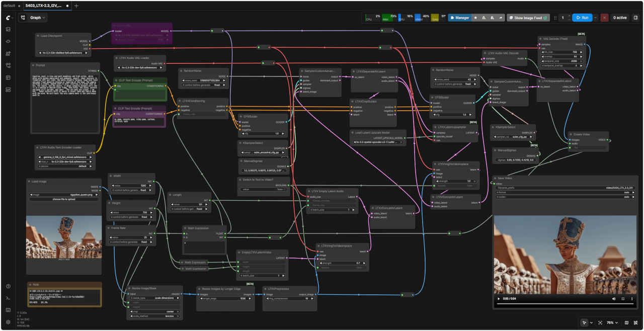This screenshot has width=644, height=331.
Task: Expand the Run button options arrow
Action: coord(596,18)
